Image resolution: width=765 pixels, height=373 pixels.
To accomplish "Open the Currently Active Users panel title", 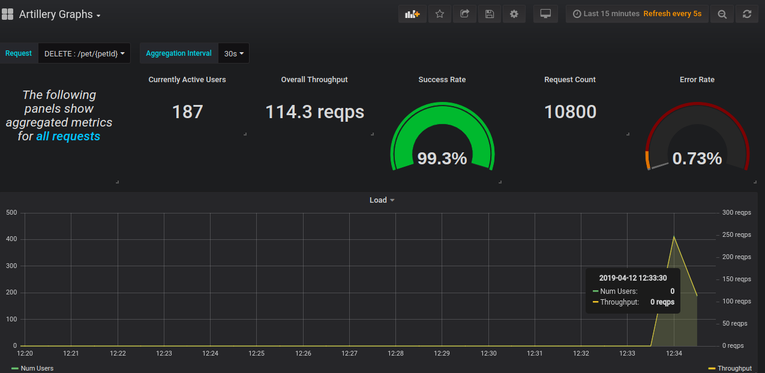I will [x=187, y=79].
